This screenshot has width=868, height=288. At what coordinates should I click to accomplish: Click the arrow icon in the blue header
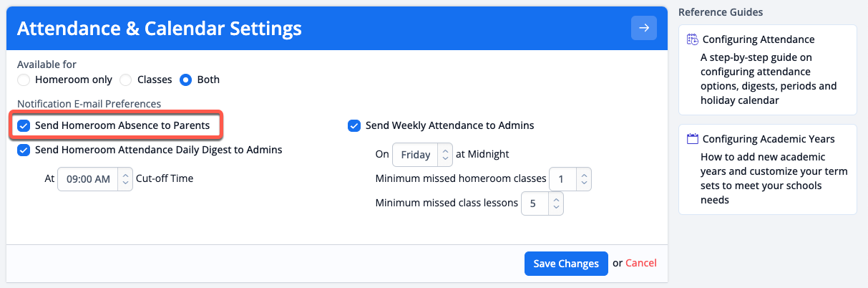[644, 28]
